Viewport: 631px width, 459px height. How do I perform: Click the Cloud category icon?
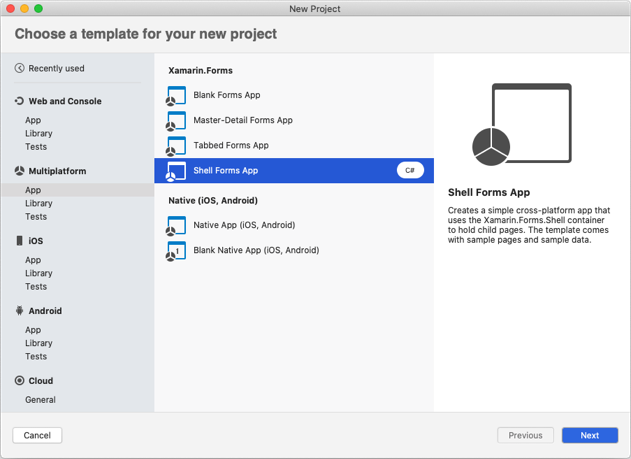point(19,381)
